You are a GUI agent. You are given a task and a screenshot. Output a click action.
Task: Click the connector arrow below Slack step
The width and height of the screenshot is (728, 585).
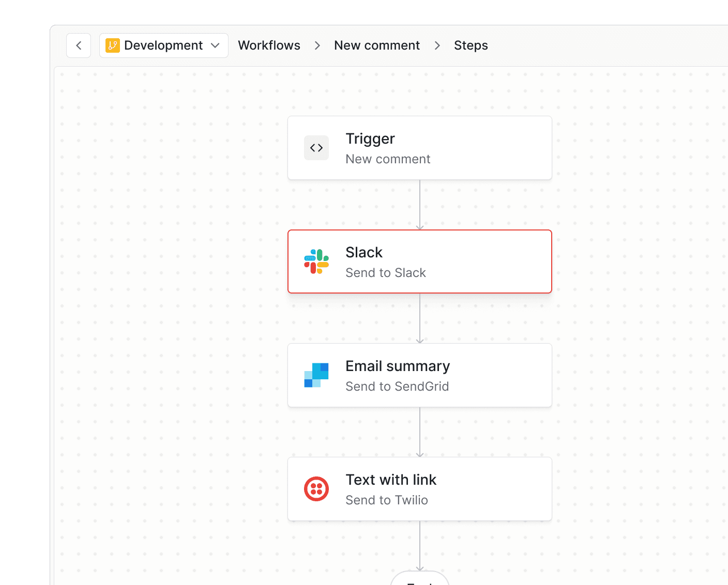(420, 318)
